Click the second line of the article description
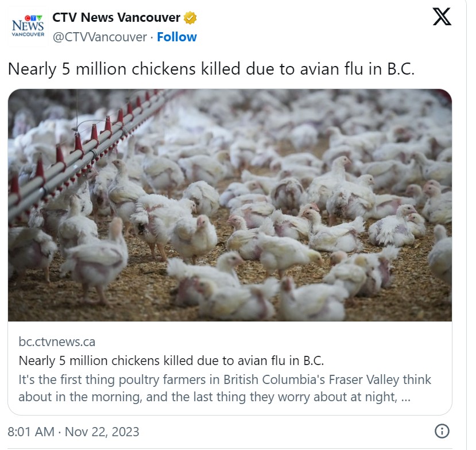 coord(208,397)
